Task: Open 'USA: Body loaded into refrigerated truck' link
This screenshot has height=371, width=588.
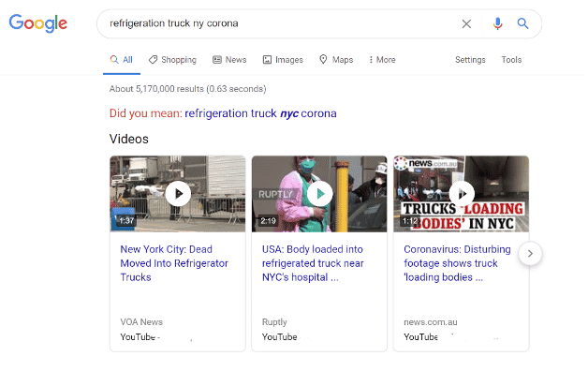Action: 313,263
